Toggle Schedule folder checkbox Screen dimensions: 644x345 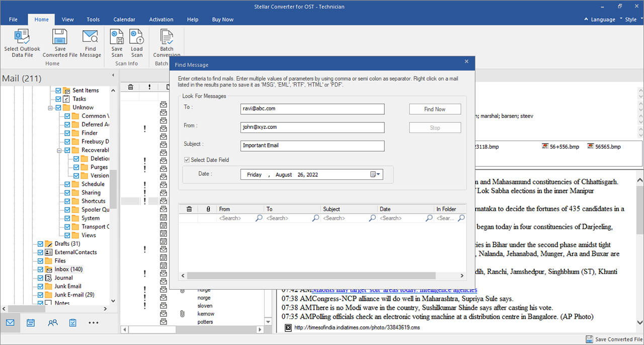[67, 184]
